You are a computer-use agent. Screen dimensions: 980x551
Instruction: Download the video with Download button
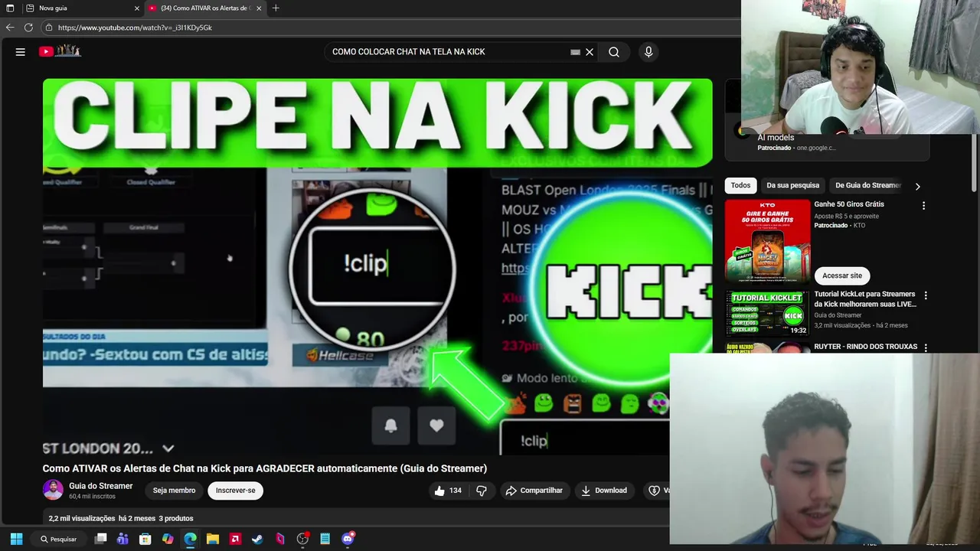click(603, 491)
